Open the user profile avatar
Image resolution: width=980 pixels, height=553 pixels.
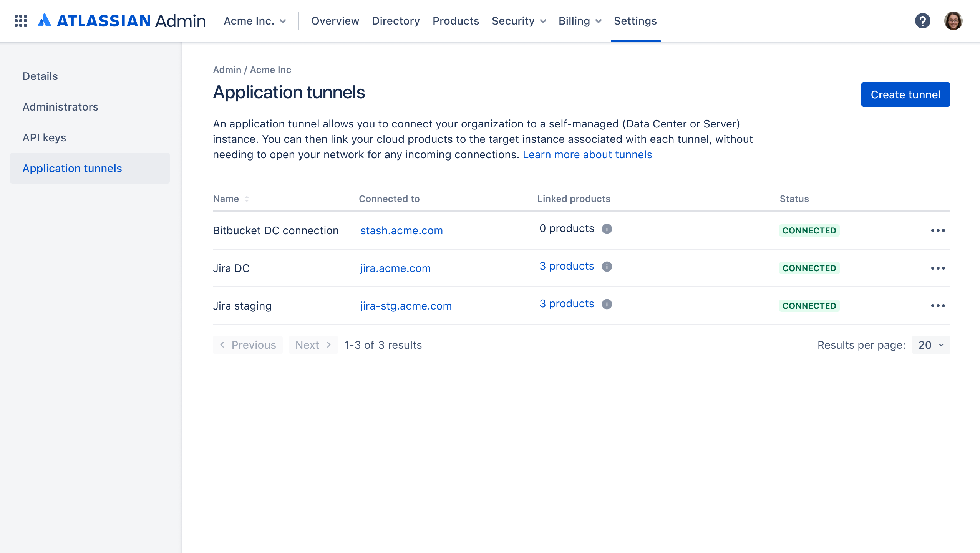click(x=953, y=21)
